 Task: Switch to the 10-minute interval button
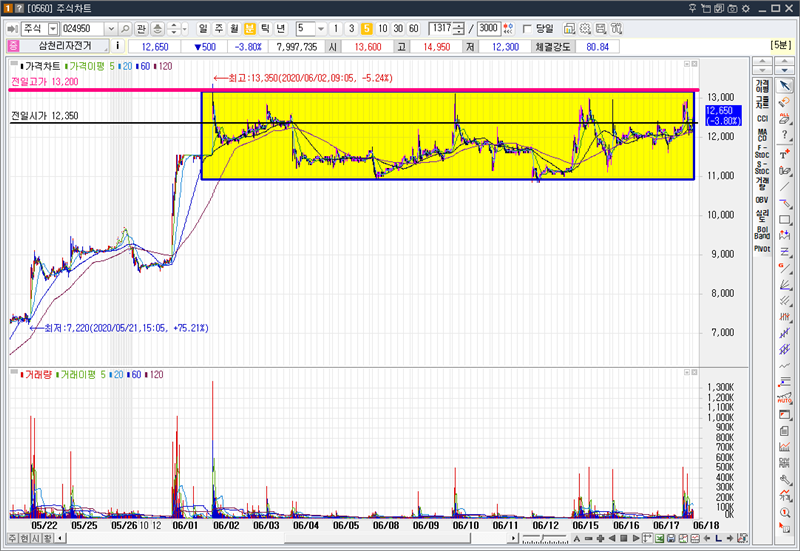(383, 29)
